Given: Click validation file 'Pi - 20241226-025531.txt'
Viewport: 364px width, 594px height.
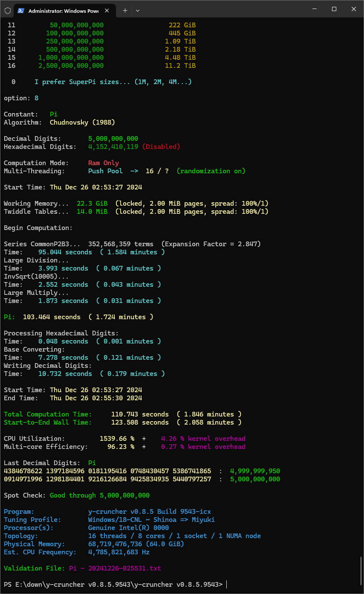Looking at the screenshot, I should (x=115, y=568).
